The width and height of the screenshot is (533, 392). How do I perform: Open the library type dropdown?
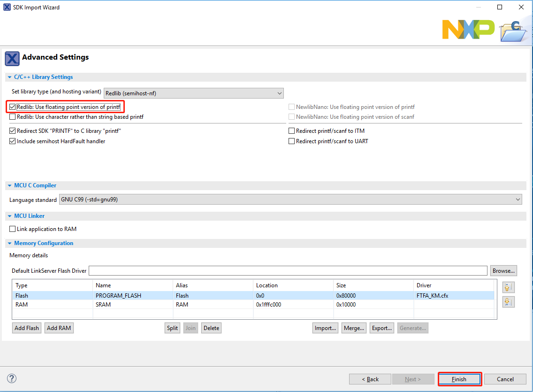pyautogui.click(x=193, y=93)
